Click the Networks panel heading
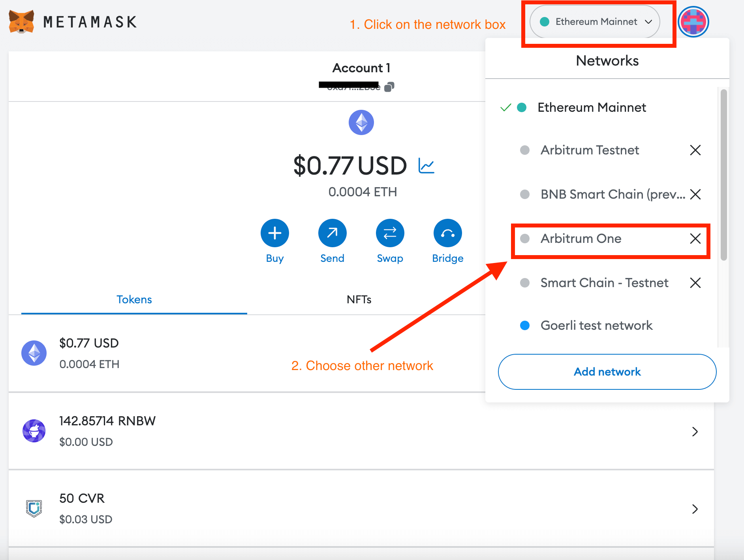Viewport: 744px width, 560px height. tap(607, 60)
